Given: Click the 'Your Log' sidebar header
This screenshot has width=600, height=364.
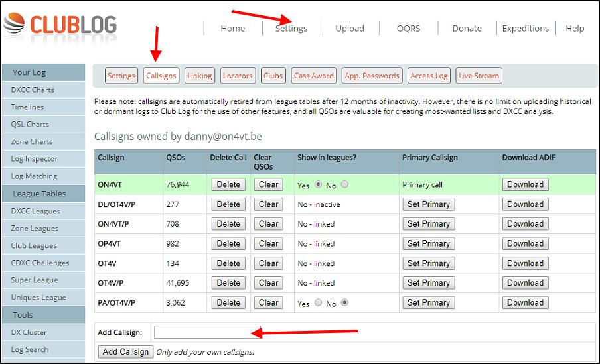Looking at the screenshot, I should (43, 72).
